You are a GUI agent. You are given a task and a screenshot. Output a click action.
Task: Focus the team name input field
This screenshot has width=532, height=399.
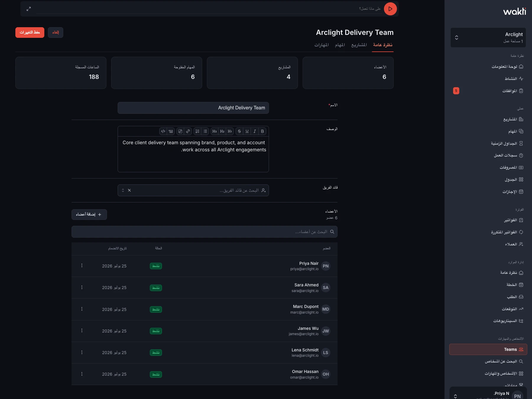tap(193, 108)
